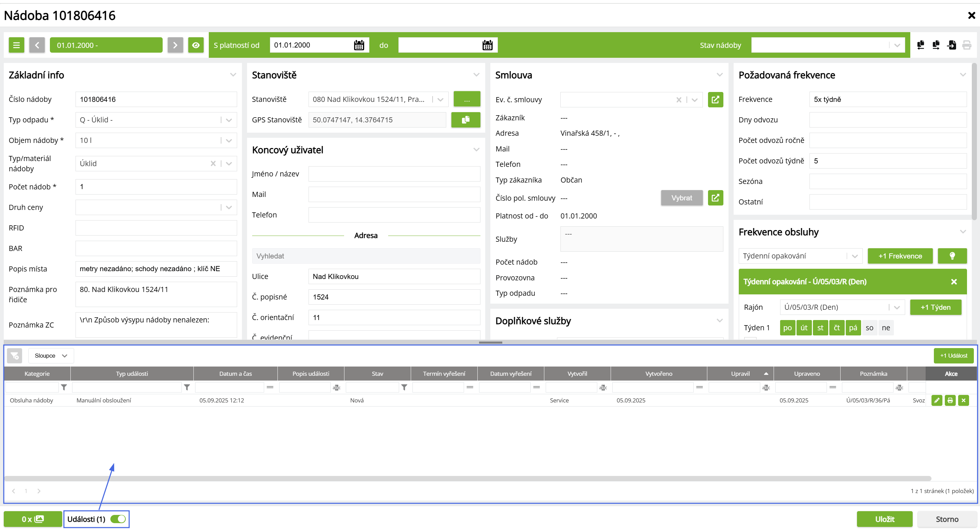Enable Saturday 'so' in Týden 1
The height and width of the screenshot is (531, 980).
[869, 328]
